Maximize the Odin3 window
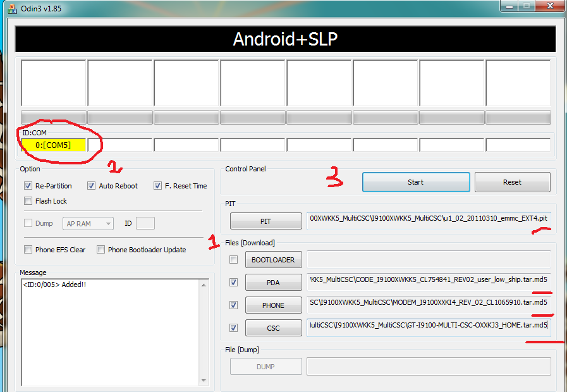567x392 pixels. [x=527, y=6]
